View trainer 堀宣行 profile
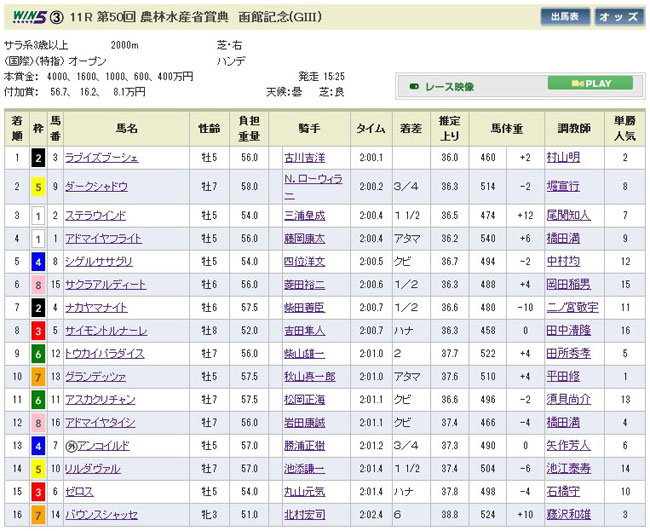650x531 pixels. click(x=566, y=186)
